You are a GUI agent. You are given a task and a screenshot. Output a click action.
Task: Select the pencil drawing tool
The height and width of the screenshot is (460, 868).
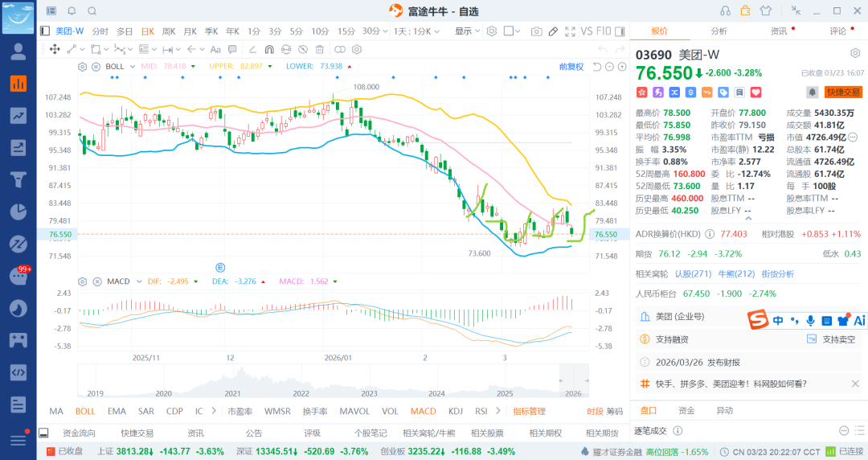point(553,31)
